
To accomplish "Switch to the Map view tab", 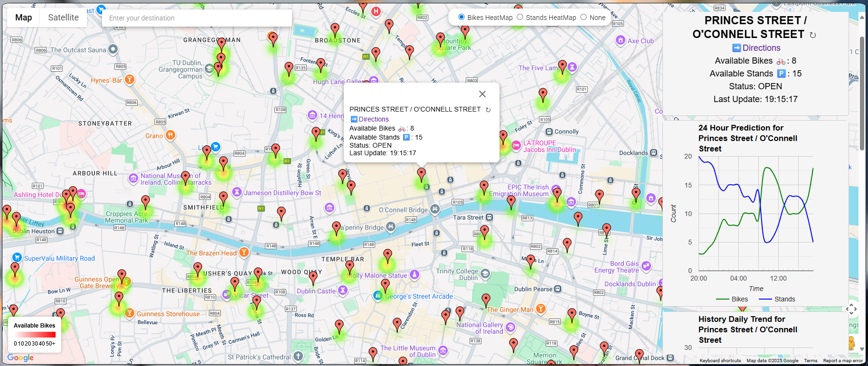I will coord(23,18).
